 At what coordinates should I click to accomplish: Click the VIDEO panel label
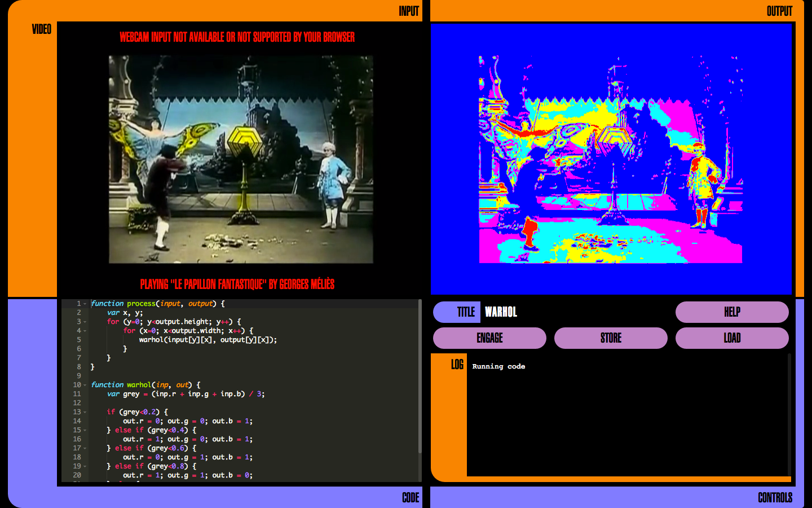click(42, 29)
